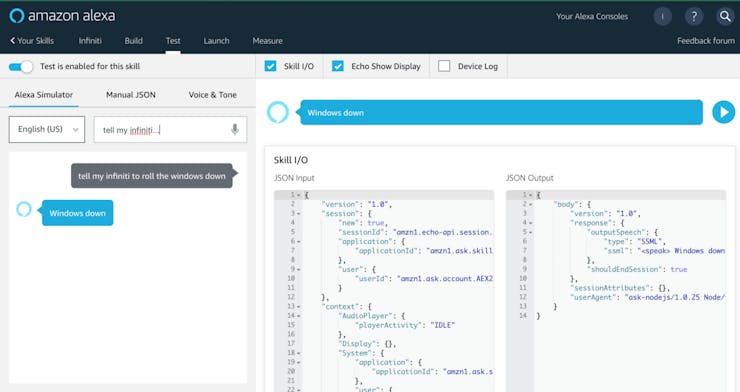
Task: Click the Alexa ring in chat history
Action: pos(24,209)
